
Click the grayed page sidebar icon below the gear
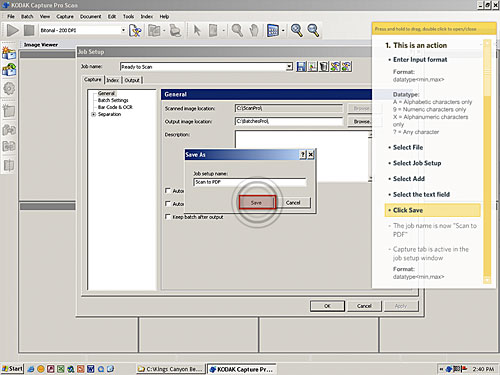(x=9, y=111)
